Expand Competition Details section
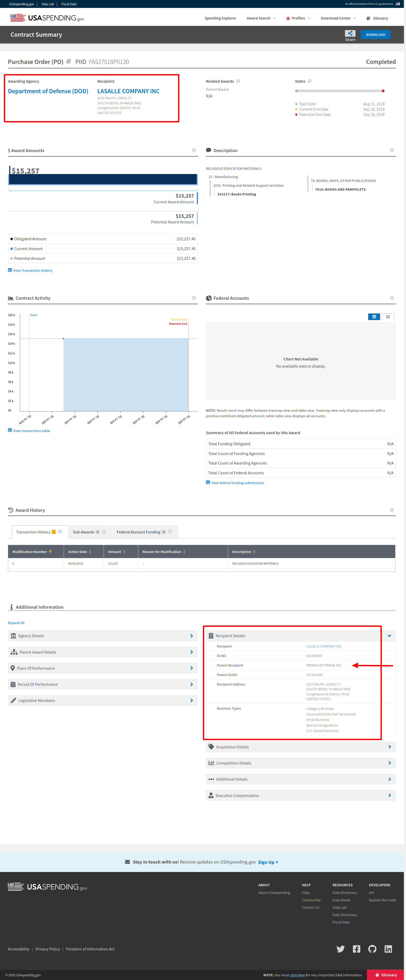Image resolution: width=406 pixels, height=980 pixels. [301, 763]
